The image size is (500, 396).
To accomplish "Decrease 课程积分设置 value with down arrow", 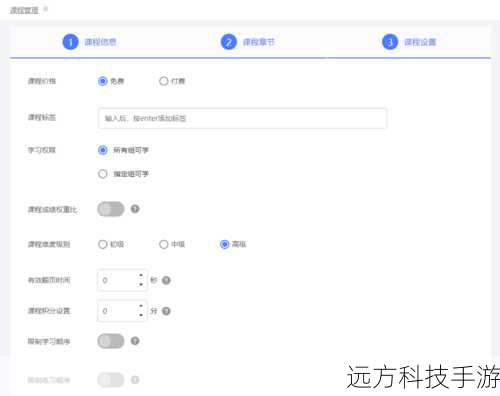I will coord(141,315).
